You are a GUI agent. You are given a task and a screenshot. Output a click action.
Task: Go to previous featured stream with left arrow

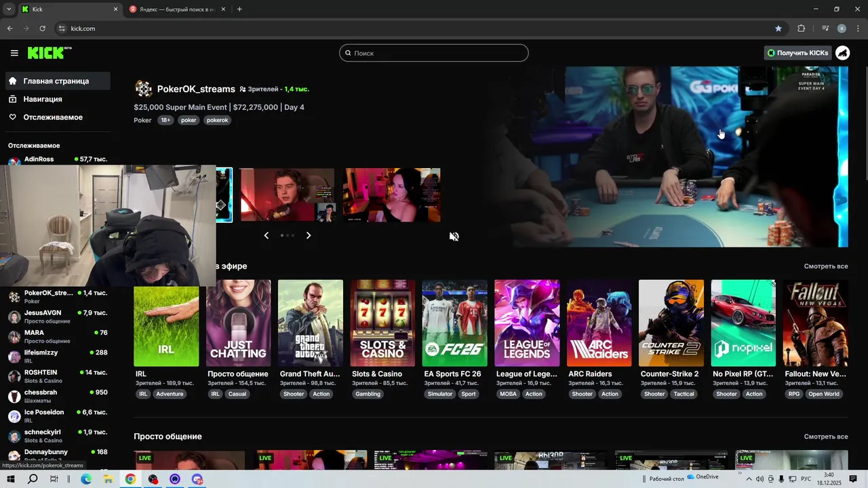click(266, 235)
